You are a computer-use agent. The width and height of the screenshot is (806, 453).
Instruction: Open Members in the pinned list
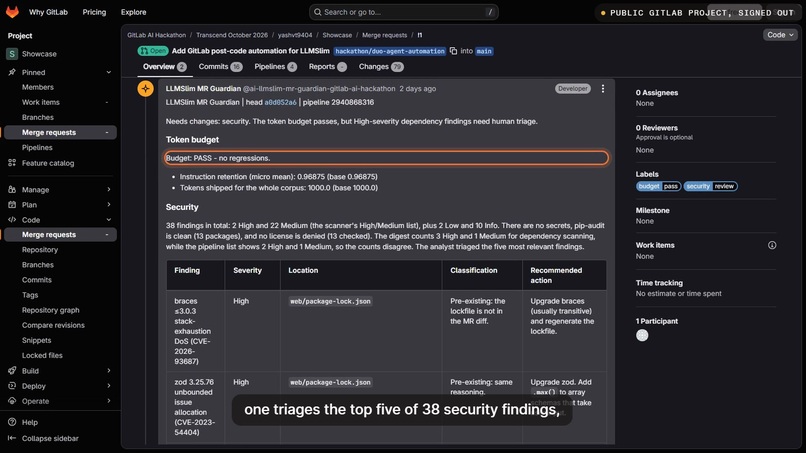pos(38,87)
